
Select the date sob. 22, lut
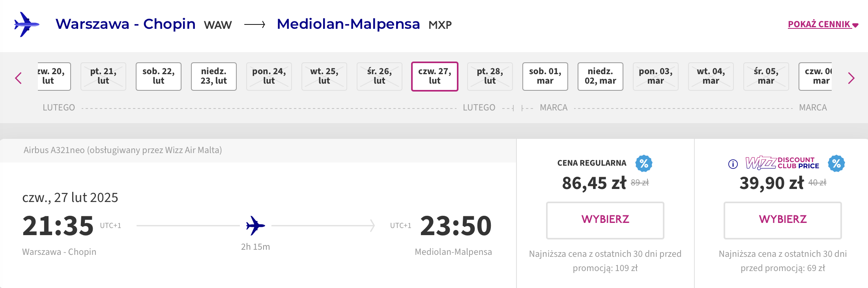pyautogui.click(x=159, y=77)
